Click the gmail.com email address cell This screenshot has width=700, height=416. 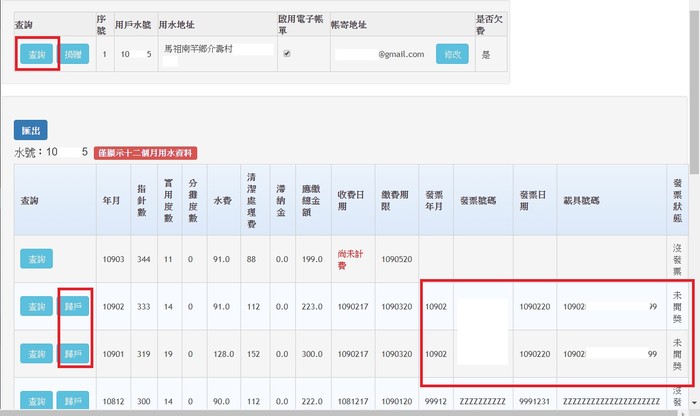[382, 54]
